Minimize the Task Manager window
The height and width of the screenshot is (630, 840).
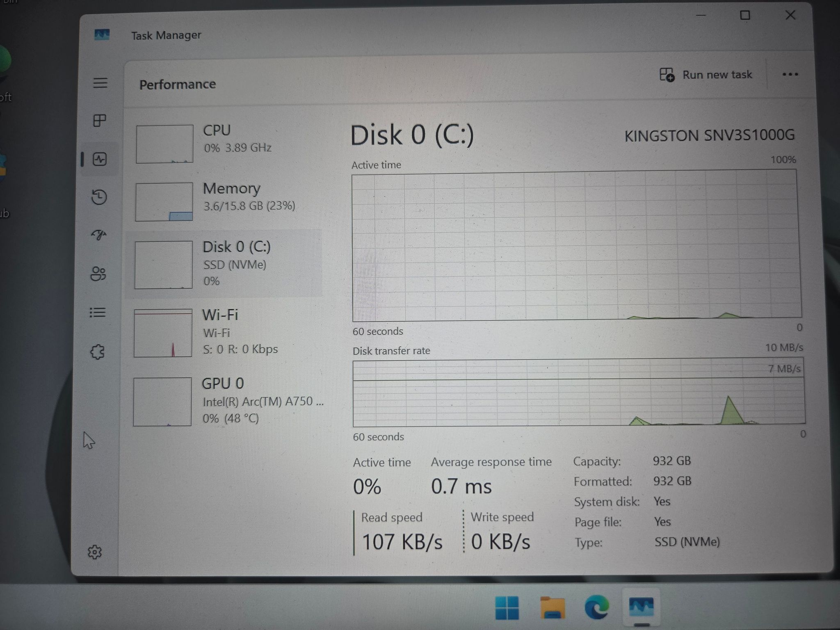[701, 16]
